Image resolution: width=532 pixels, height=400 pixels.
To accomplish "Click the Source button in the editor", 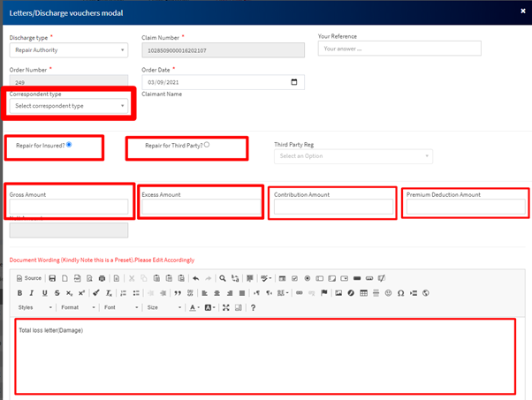I will pyautogui.click(x=29, y=278).
